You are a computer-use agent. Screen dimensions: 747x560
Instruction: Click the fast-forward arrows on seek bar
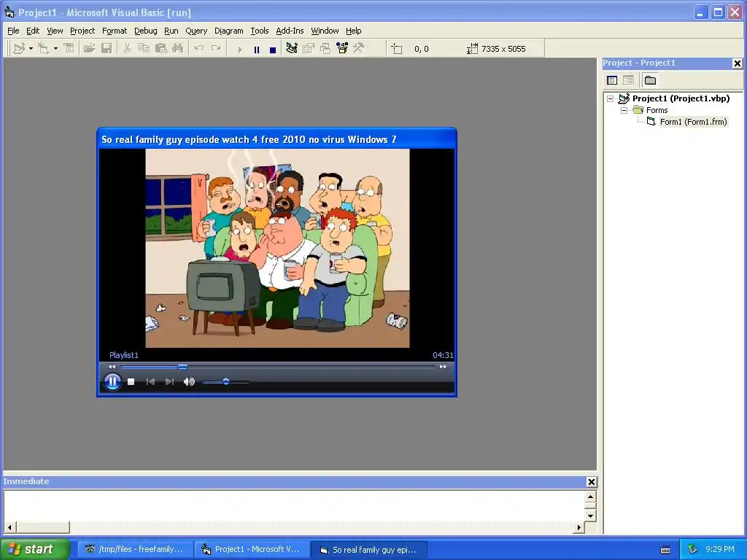point(443,367)
